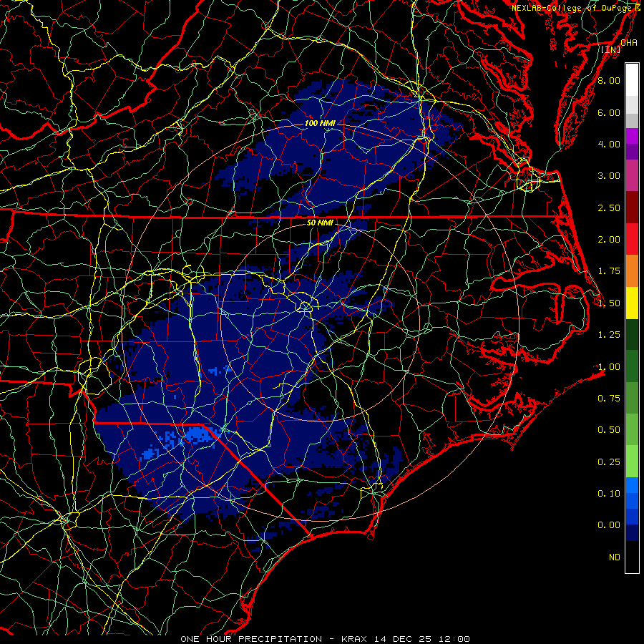Pick the dark red legend swatch near 2.50
This screenshot has height=644, width=644.
click(x=632, y=208)
